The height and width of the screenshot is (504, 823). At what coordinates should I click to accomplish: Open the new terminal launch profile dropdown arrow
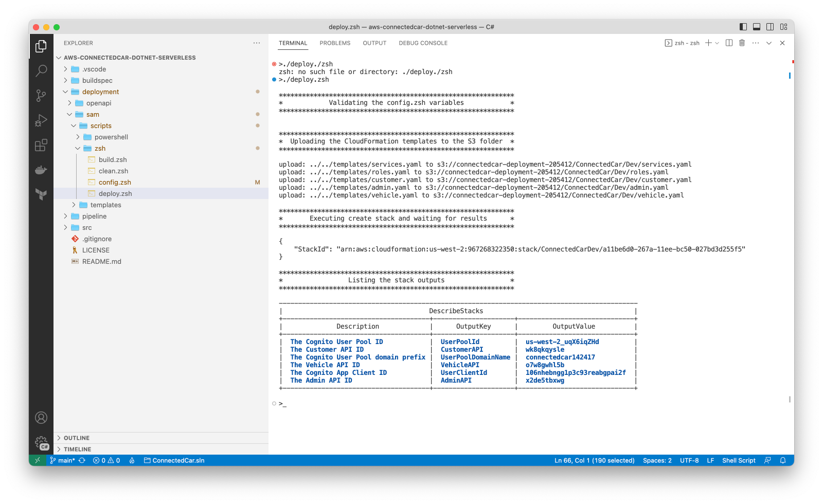tap(717, 43)
